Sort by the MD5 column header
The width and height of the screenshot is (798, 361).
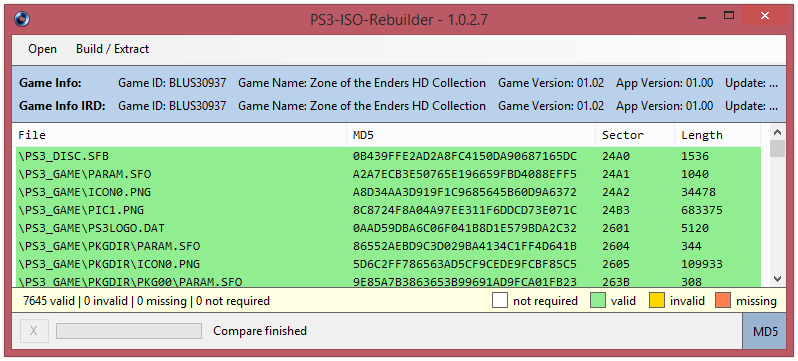point(471,135)
